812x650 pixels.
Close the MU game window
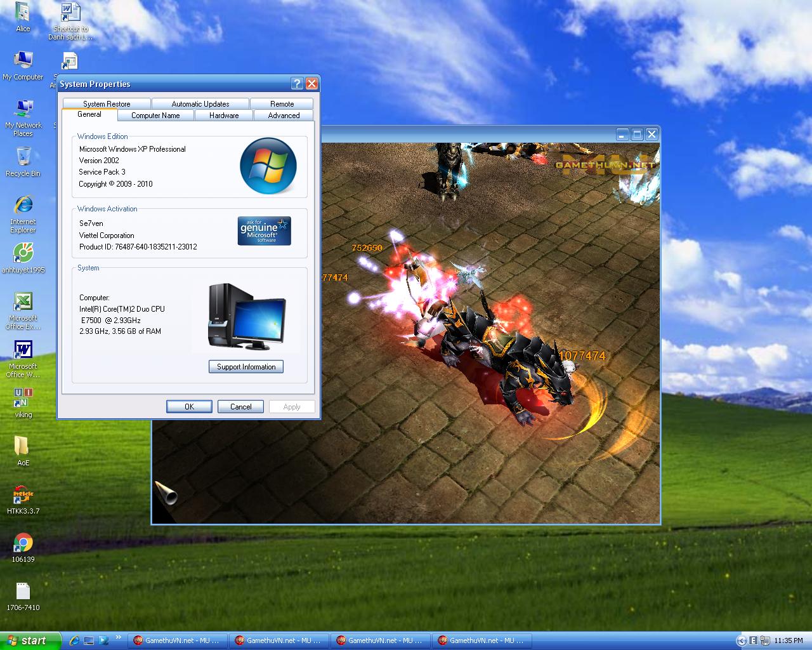tap(652, 134)
